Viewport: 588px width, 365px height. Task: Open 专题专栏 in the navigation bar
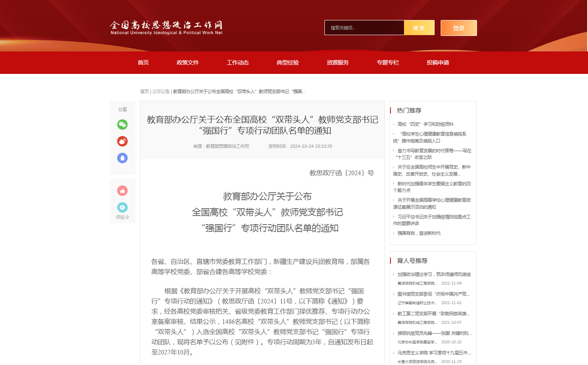(388, 62)
